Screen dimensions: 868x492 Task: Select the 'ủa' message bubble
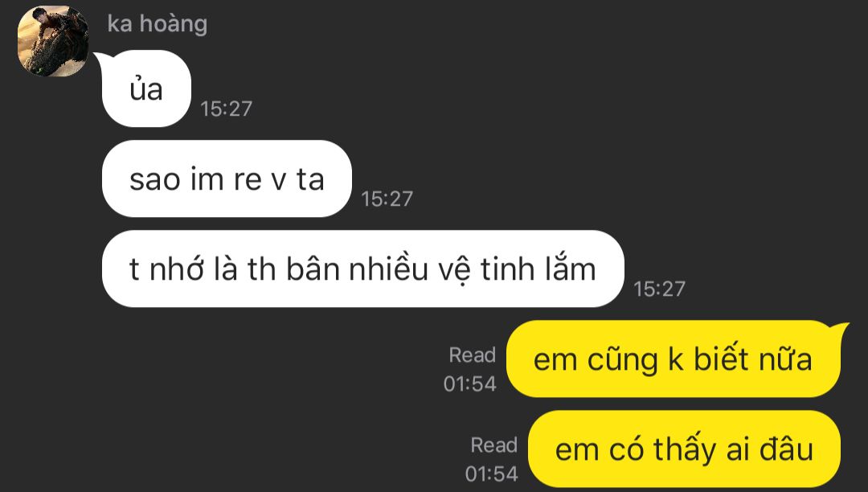click(147, 88)
